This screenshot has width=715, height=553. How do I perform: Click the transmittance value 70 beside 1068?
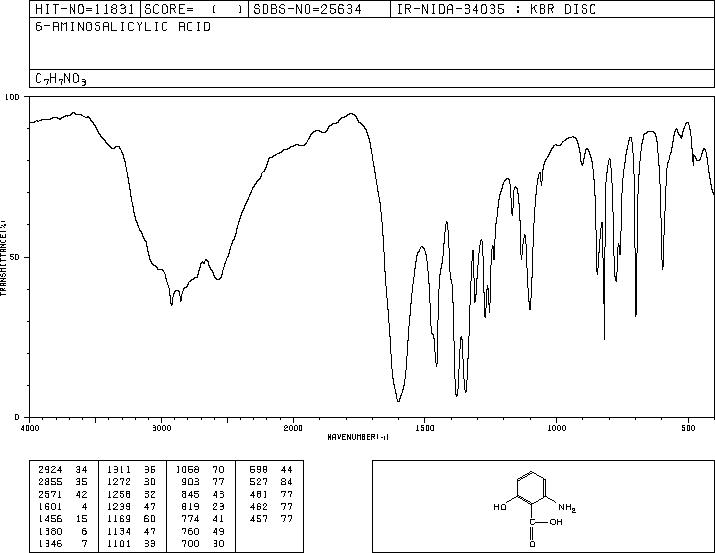(x=218, y=470)
